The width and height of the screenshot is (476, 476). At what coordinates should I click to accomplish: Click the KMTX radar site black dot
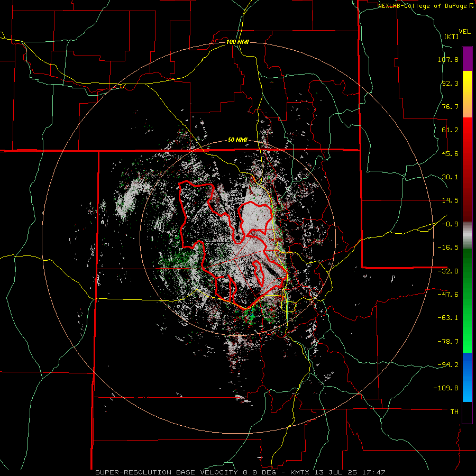237,237
